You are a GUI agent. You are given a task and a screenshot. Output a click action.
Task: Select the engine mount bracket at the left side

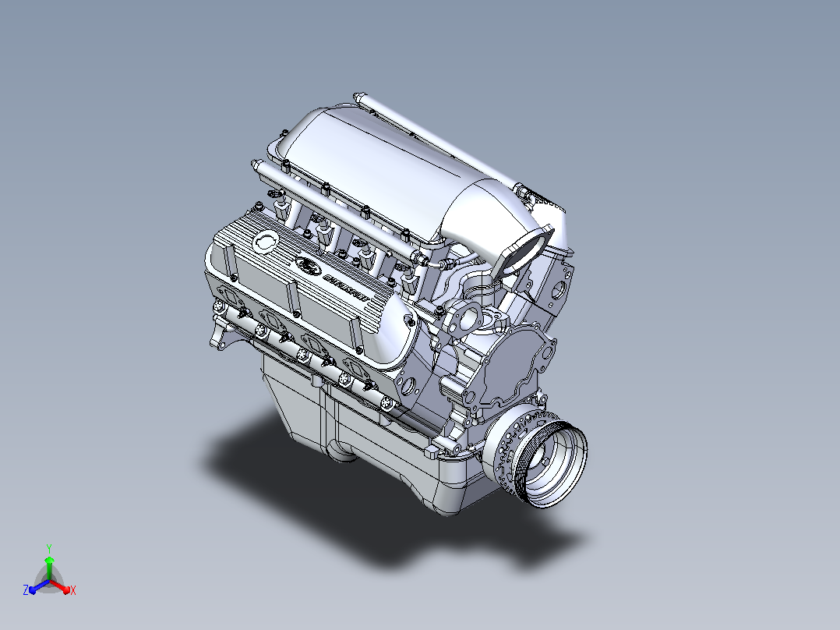pyautogui.click(x=220, y=335)
